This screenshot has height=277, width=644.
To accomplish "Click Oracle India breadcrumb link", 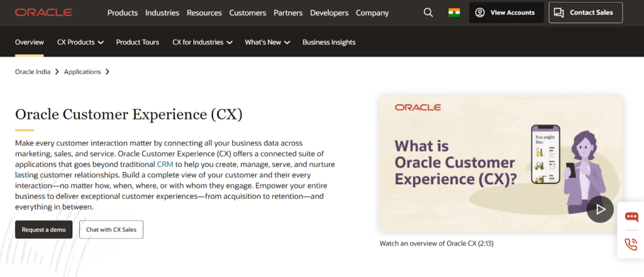I will pyautogui.click(x=33, y=72).
